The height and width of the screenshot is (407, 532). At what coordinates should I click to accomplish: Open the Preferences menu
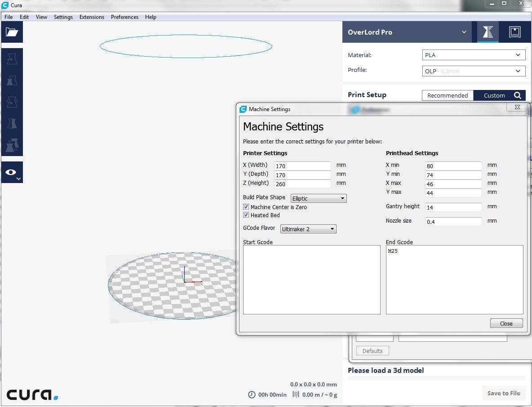click(124, 17)
